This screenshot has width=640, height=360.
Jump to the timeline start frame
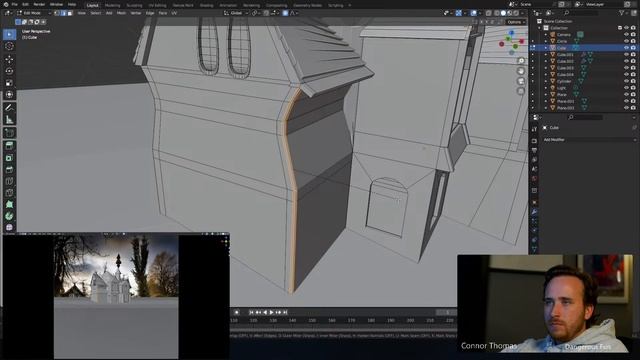[251, 312]
